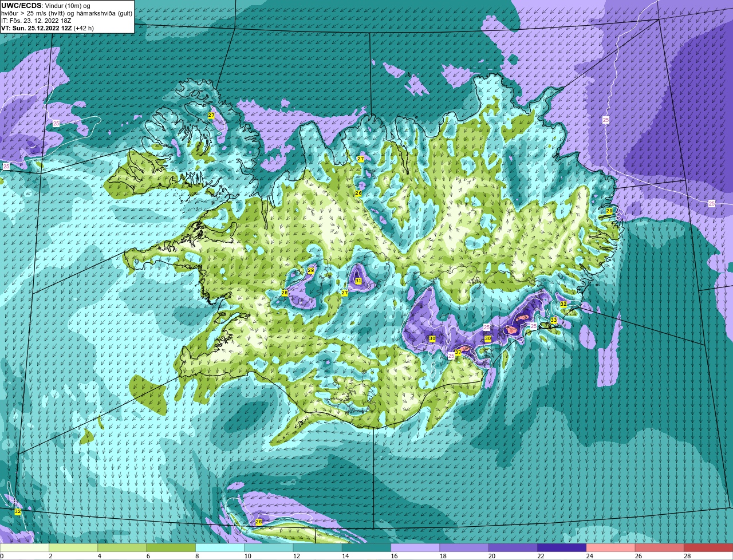
Task: Click the yellow gust label 33 on the map
Action: coord(553,320)
